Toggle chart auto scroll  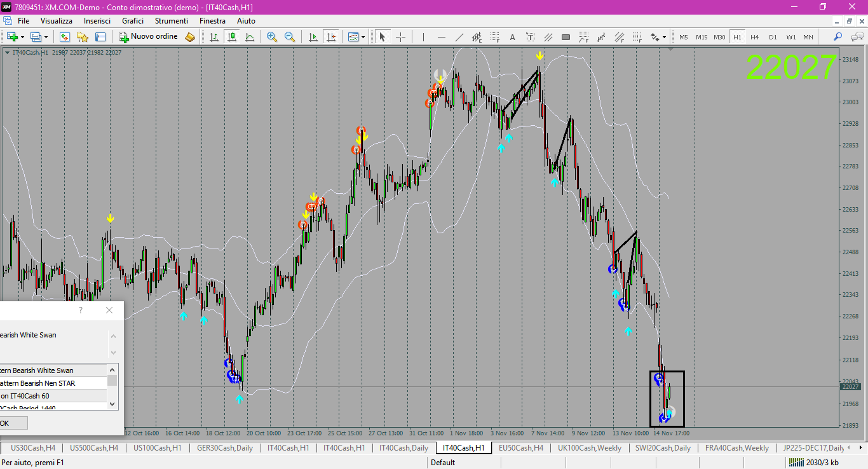pyautogui.click(x=313, y=37)
